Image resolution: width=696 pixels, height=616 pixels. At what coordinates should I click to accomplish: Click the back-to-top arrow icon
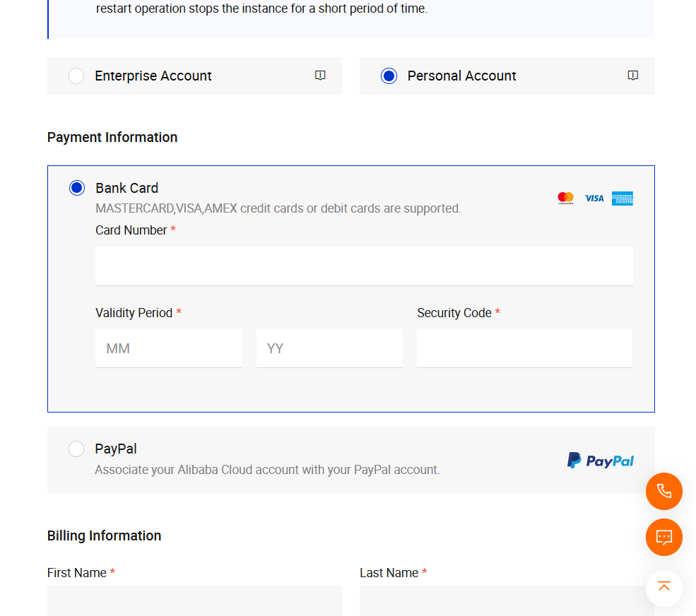click(x=663, y=587)
